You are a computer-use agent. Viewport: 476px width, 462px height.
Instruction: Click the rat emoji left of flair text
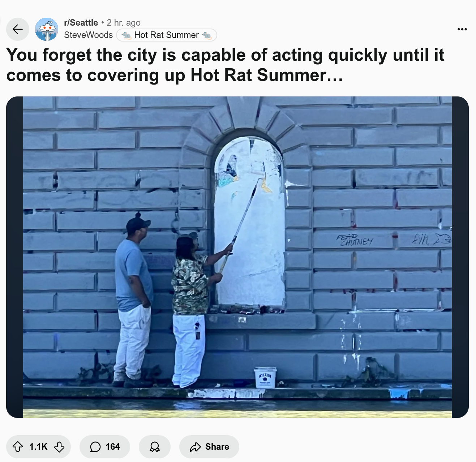126,35
